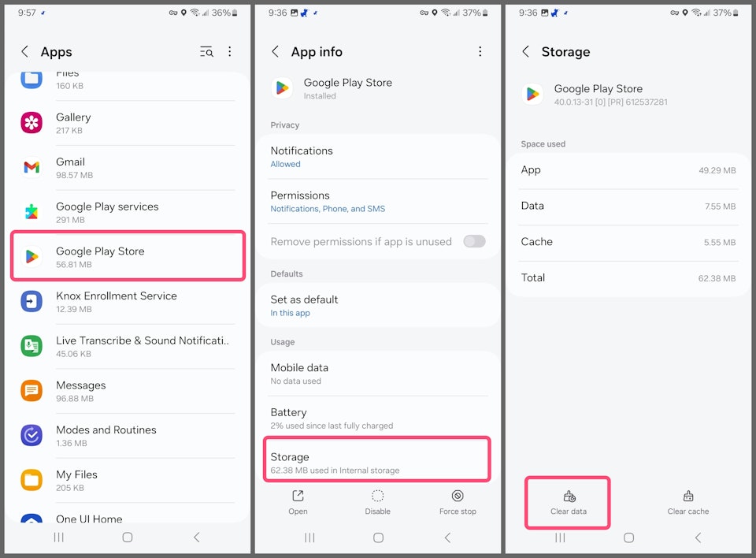Select Google Play Store in Apps list
Screen dimensions: 756x558
click(128, 256)
